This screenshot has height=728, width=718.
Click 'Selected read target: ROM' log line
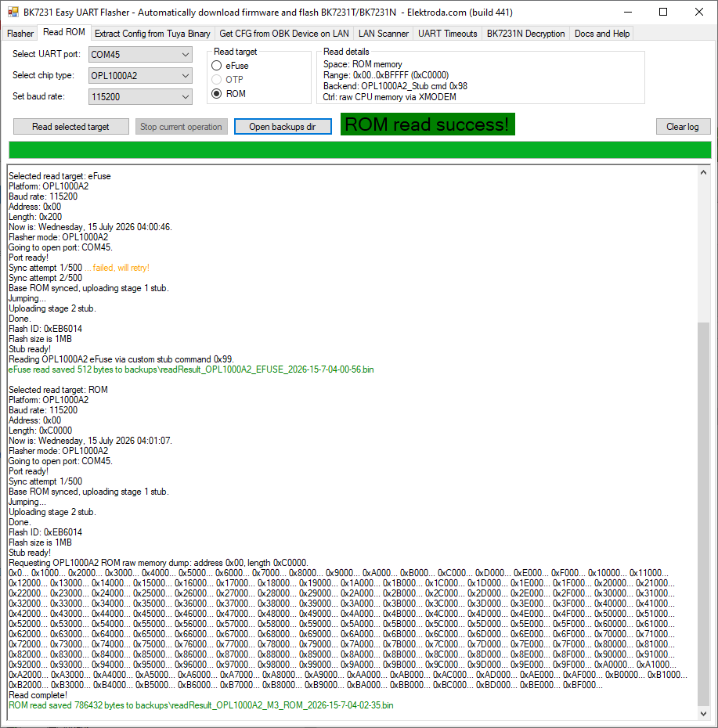58,390
